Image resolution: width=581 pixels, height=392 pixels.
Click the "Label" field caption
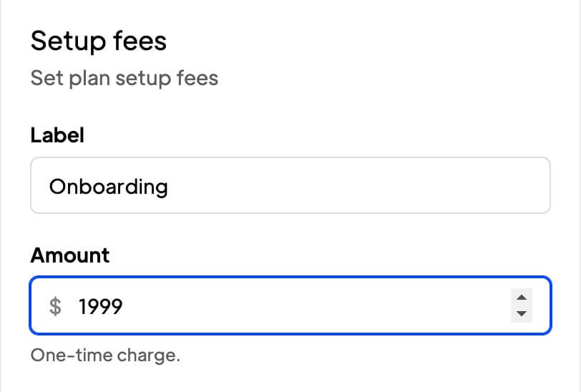[x=57, y=134]
